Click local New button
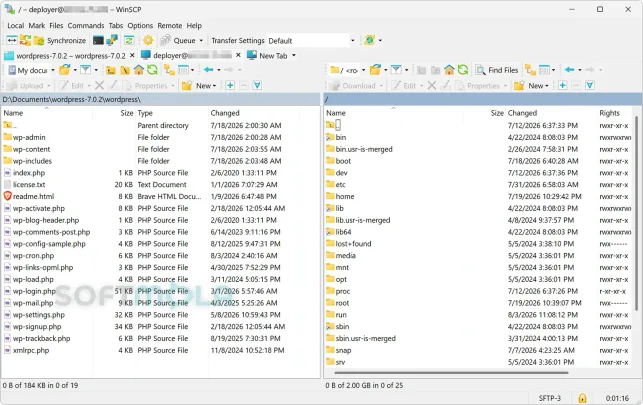643x405 pixels. click(199, 86)
